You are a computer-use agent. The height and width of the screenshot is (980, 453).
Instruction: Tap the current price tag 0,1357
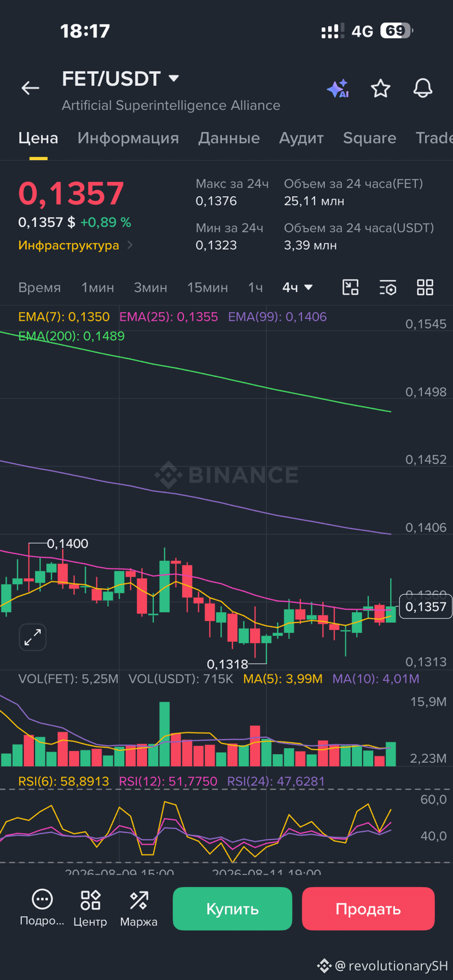(426, 607)
